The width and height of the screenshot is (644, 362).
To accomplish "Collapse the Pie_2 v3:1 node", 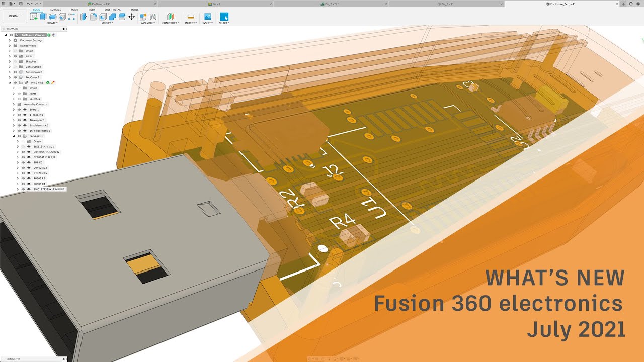I will pos(10,82).
